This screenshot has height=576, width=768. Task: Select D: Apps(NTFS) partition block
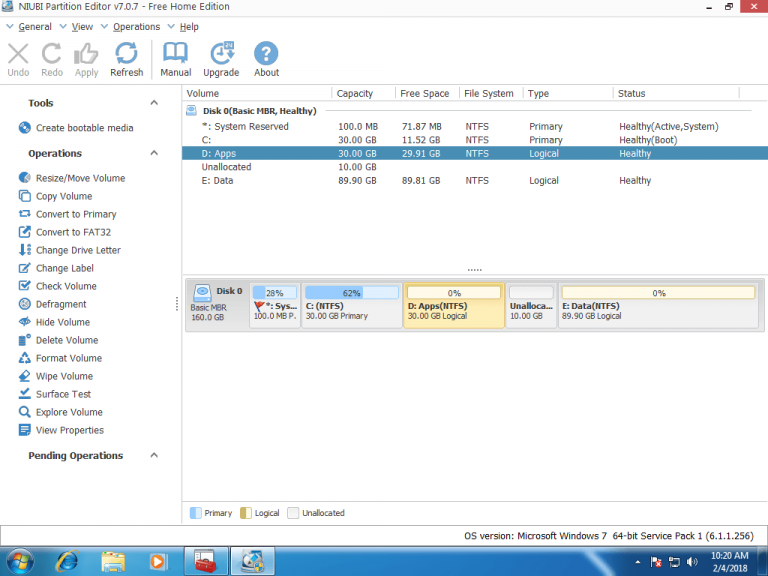(454, 305)
